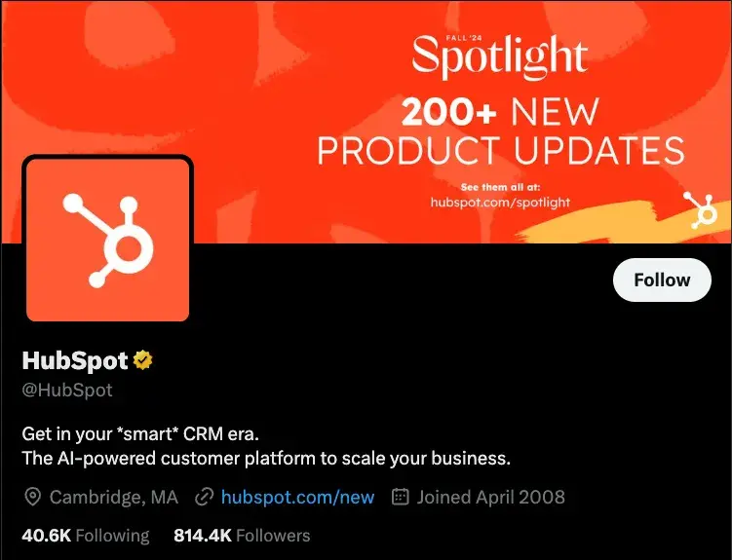View the 814.4K Followers list
This screenshot has height=560, width=732.
point(242,536)
